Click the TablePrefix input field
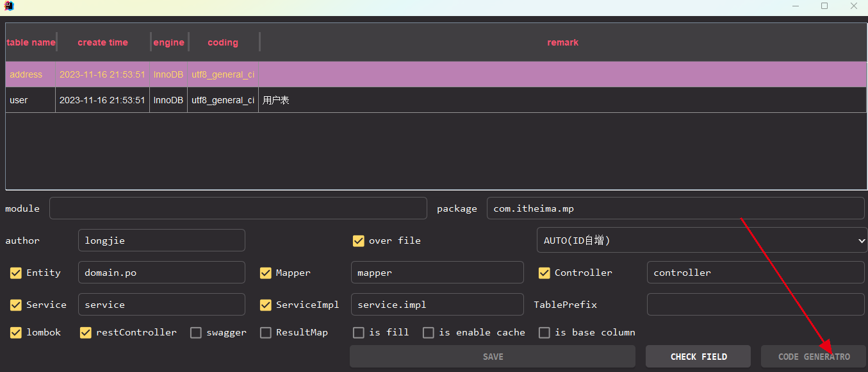 click(x=756, y=305)
